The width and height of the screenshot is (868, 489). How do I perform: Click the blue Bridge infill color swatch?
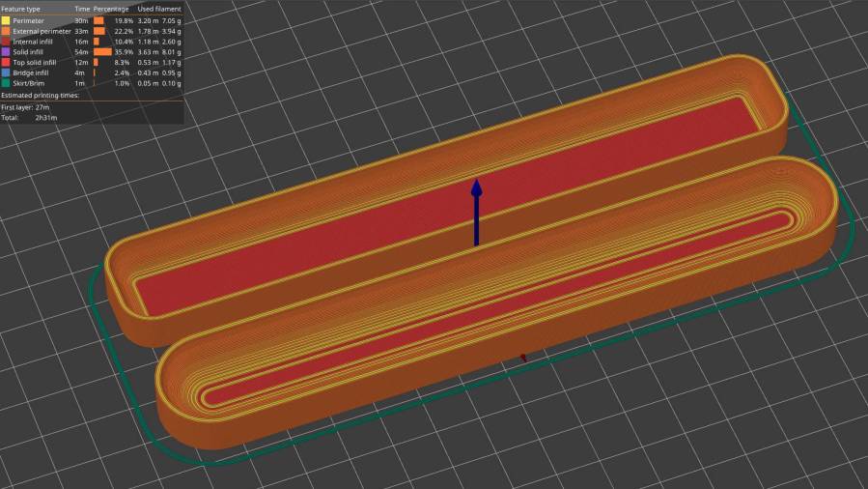[x=6, y=72]
